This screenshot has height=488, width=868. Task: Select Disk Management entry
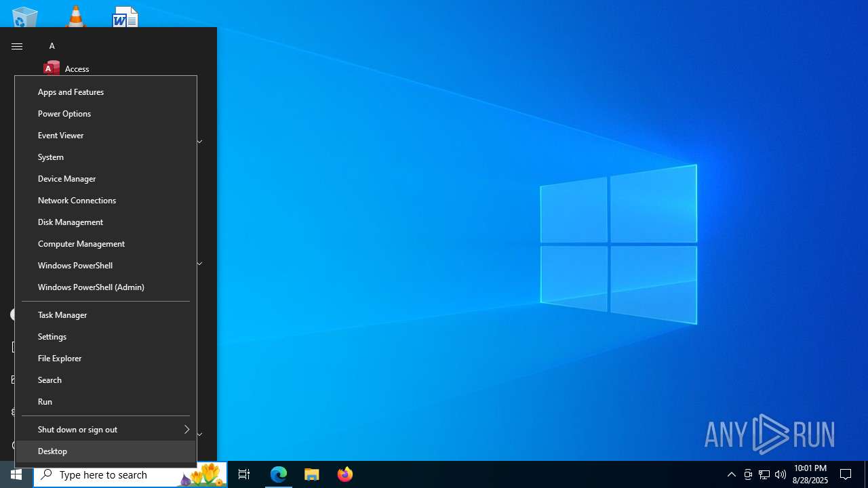coord(106,222)
